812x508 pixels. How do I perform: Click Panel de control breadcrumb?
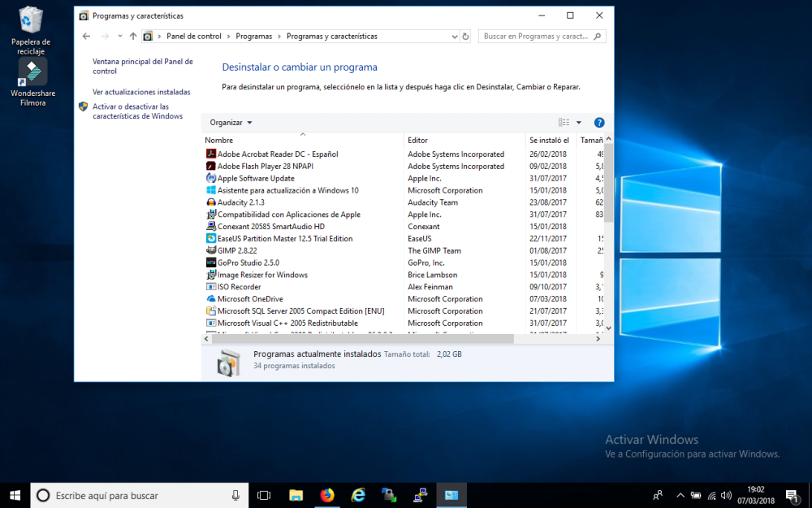(194, 37)
